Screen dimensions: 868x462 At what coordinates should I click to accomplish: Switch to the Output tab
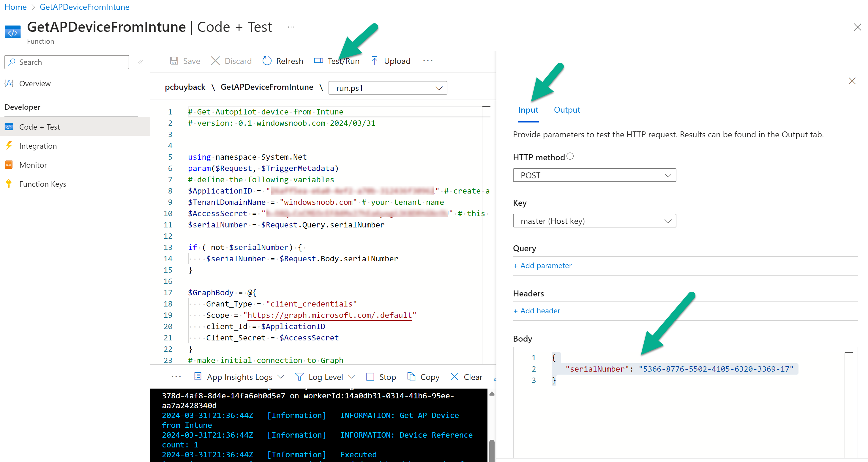(567, 110)
